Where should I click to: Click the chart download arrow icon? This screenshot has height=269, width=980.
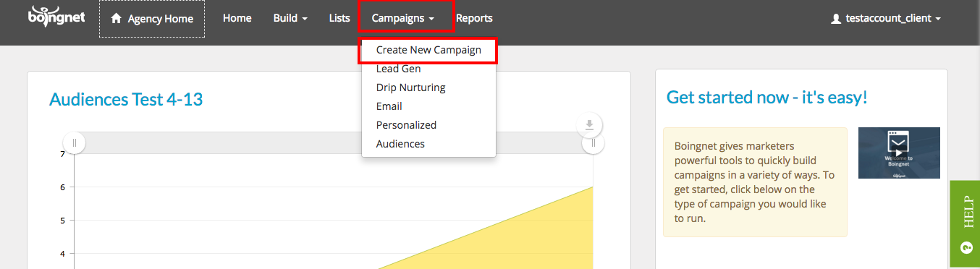point(589,125)
